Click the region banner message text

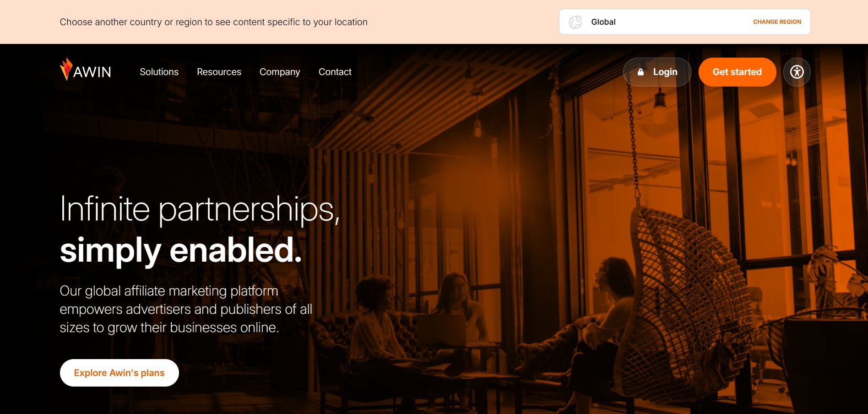[x=213, y=22]
